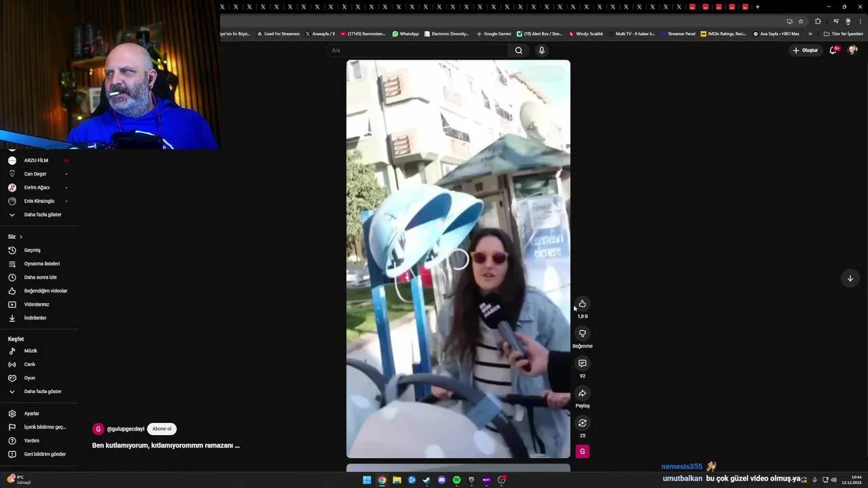Open File Explorer from taskbar
The image size is (868, 488).
[x=397, y=480]
